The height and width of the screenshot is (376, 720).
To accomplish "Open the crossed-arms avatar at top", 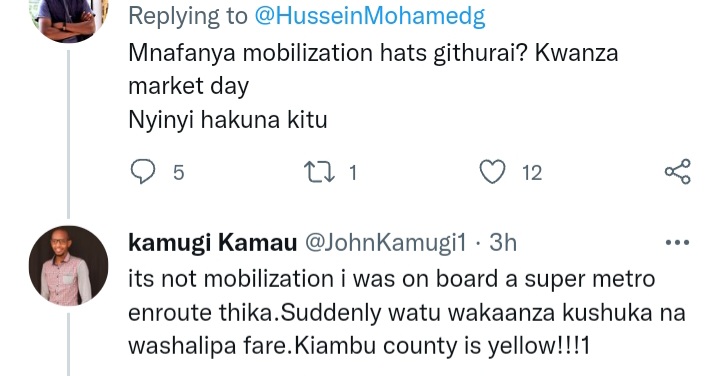I will pos(68,19).
